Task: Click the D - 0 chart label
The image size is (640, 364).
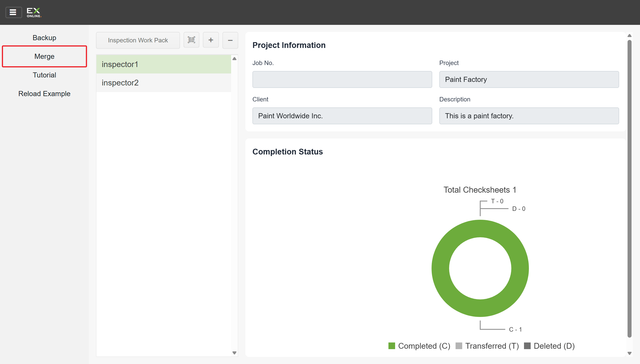Action: click(519, 209)
